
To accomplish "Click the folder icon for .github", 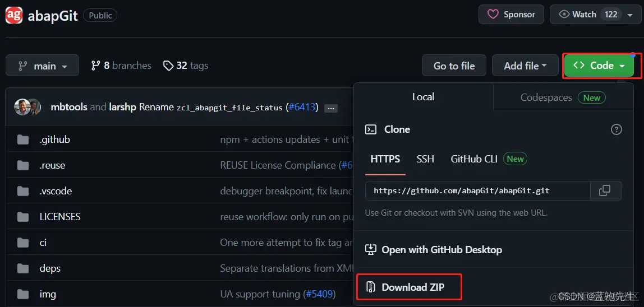I will coord(23,140).
